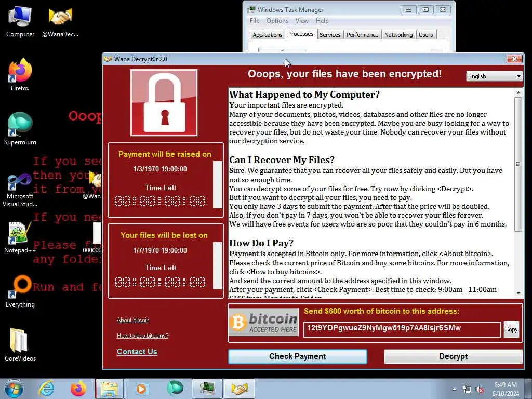Click the files lost progress bar
The height and width of the screenshot is (399, 532).
(218, 265)
